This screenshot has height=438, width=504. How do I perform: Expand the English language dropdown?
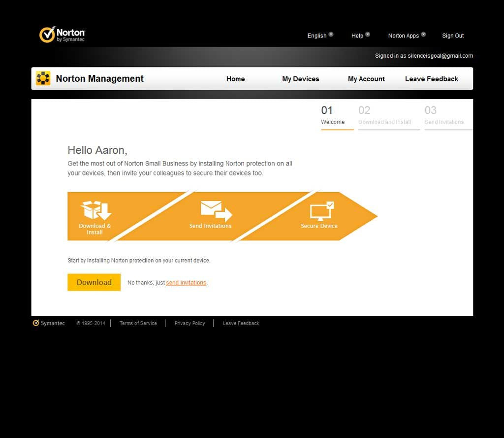(320, 35)
